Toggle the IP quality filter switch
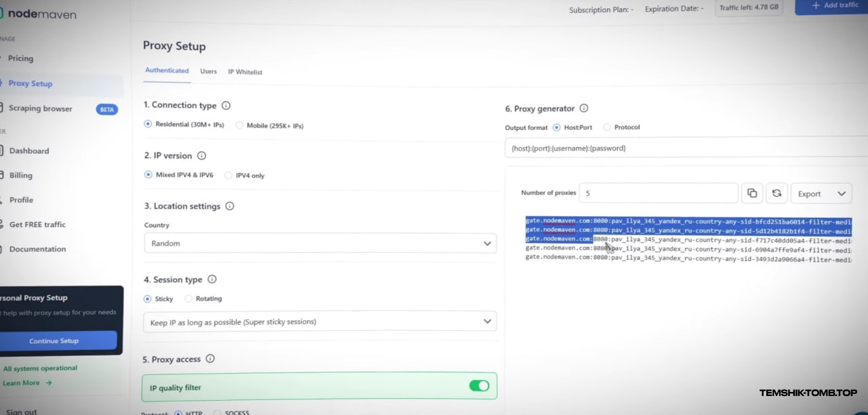 479,386
